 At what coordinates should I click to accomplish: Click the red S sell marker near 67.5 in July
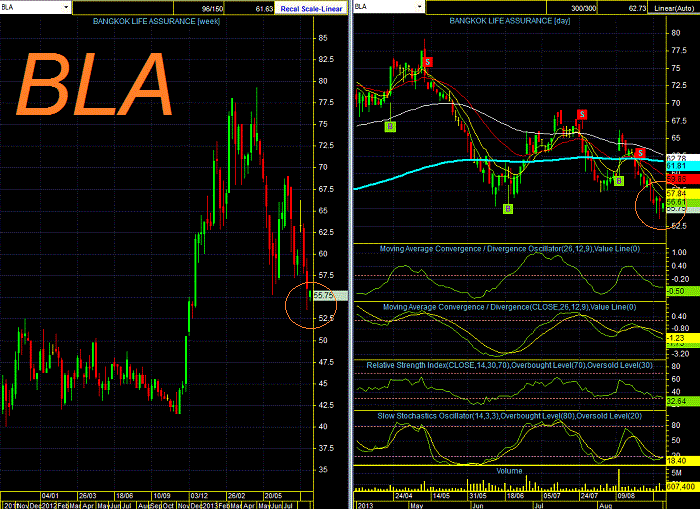tap(581, 114)
